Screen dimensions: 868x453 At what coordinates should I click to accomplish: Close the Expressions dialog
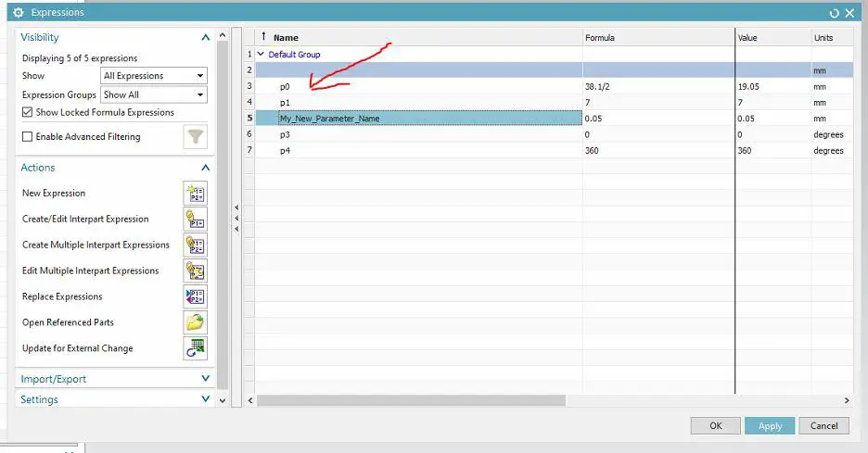[x=849, y=13]
